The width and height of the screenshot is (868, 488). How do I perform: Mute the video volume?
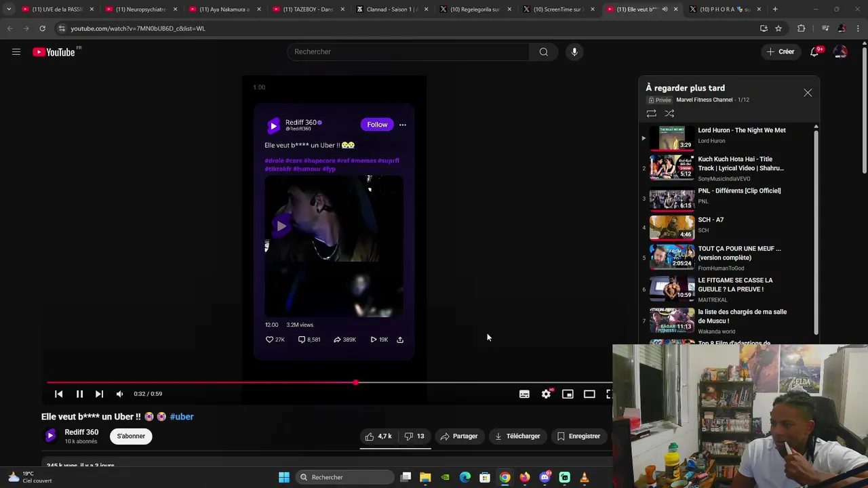pyautogui.click(x=119, y=394)
